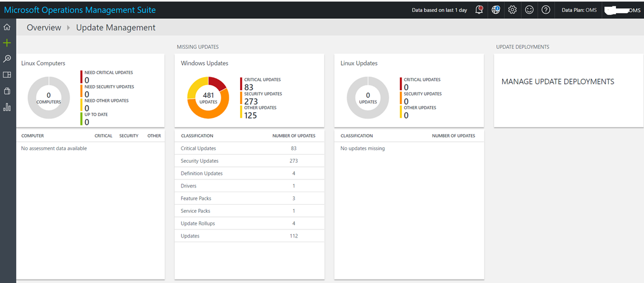Open the Manage Update Deployments tile
Screen dimensions: 644x283
(x=568, y=90)
